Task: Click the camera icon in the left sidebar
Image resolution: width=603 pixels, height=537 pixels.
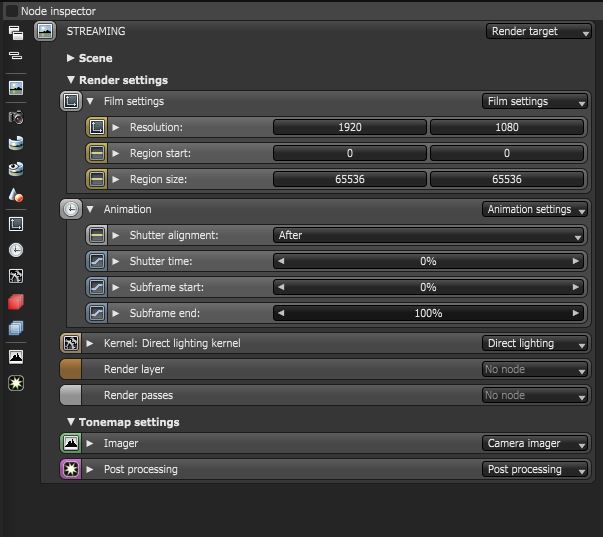Action: point(15,118)
